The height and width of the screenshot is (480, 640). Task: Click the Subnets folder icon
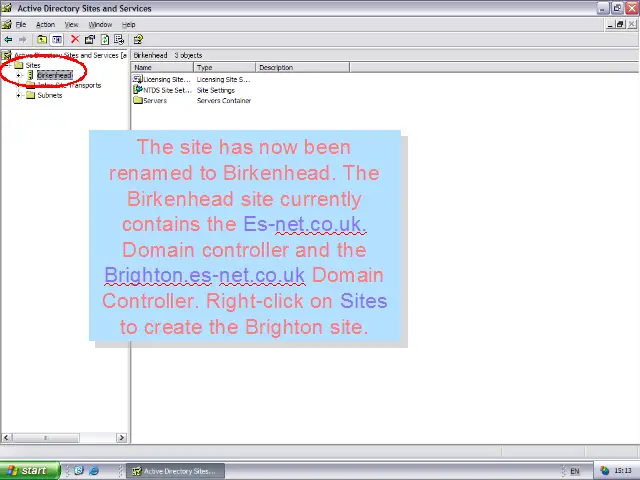click(31, 95)
